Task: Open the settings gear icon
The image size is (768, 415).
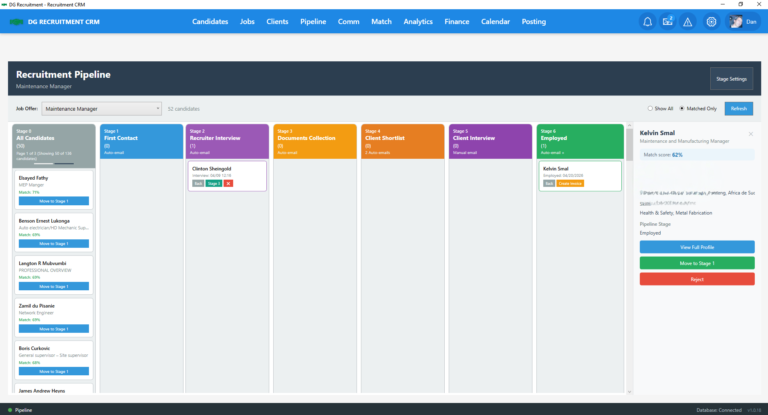Action: (711, 22)
